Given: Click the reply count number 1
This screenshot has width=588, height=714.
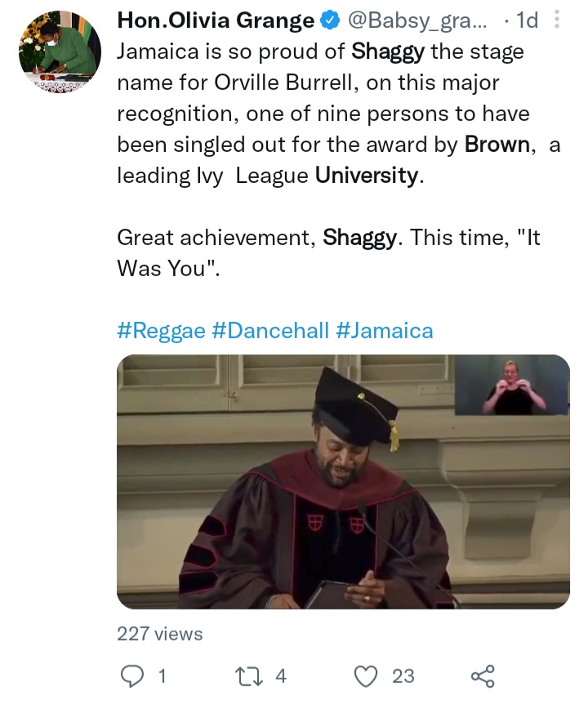Looking at the screenshot, I should (x=162, y=676).
